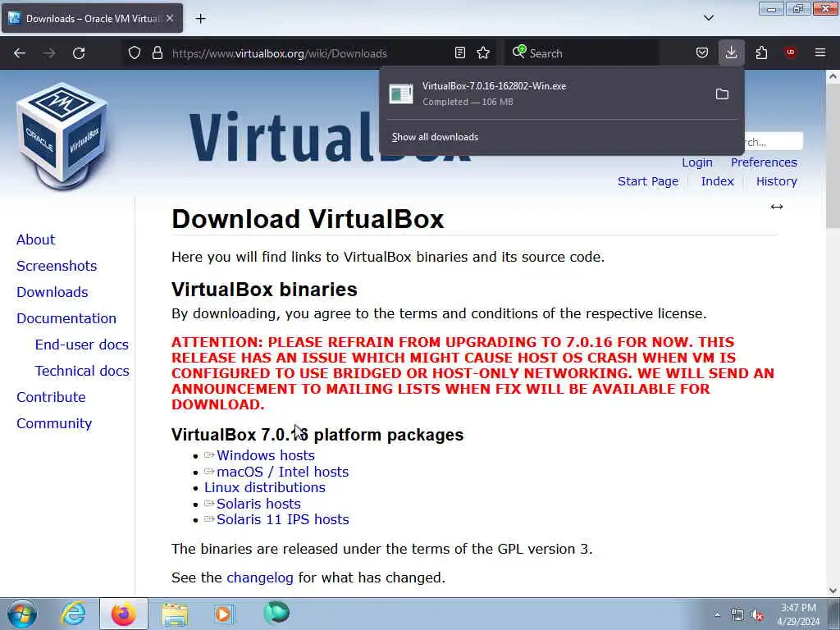Open Windows Explorer folder on taskbar
840x630 pixels.
[x=176, y=614]
